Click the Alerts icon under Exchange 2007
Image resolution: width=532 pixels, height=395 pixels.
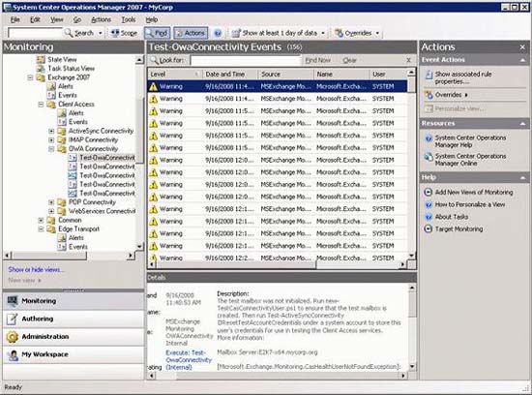coord(51,86)
